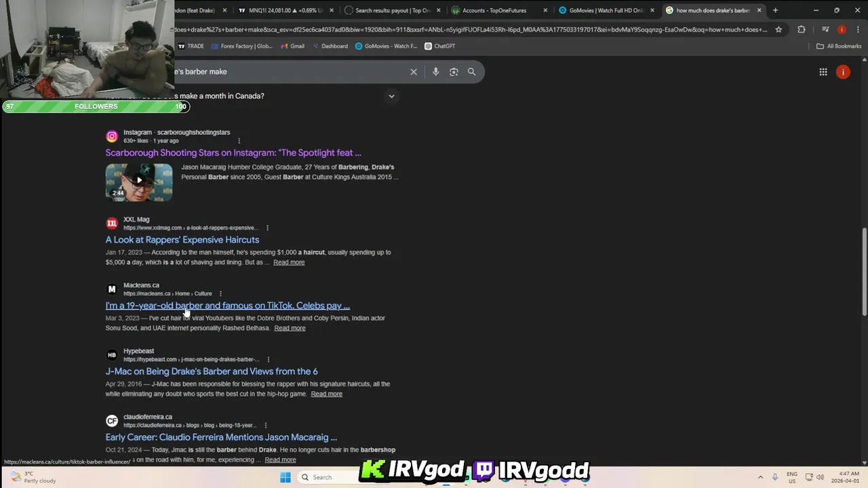
Task: Open the Chrome profile icon in toolbar
Action: click(x=842, y=29)
